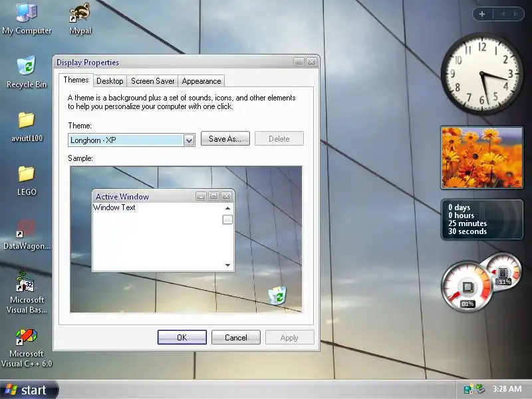Open the Start menu
The image size is (532, 399).
[29, 390]
